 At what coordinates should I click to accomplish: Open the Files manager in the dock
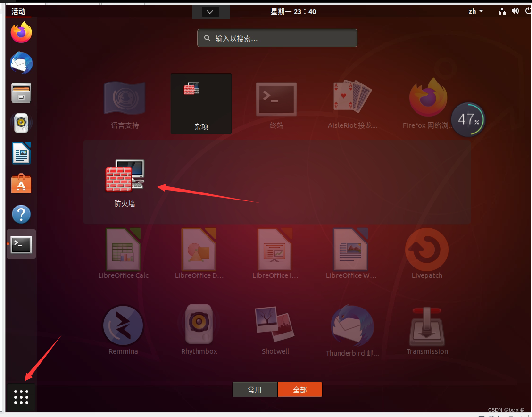pyautogui.click(x=21, y=92)
